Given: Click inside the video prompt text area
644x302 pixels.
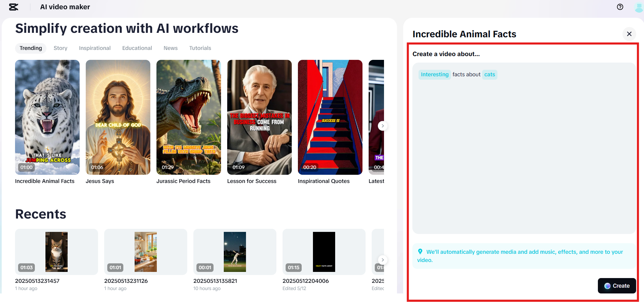Looking at the screenshot, I should [524, 148].
